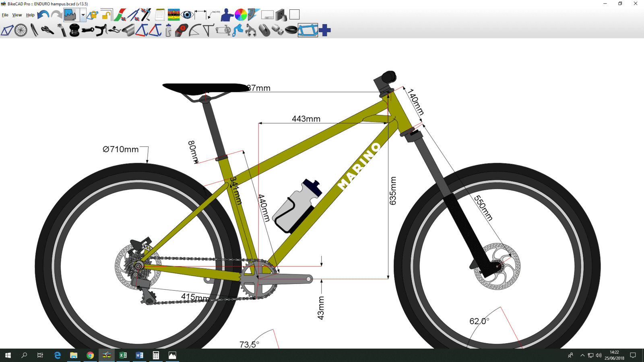Open the rider figure icon
644x362 pixels.
click(x=227, y=15)
